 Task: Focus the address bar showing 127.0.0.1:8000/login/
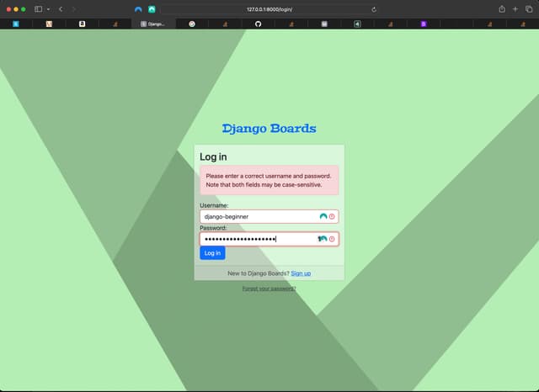269,9
